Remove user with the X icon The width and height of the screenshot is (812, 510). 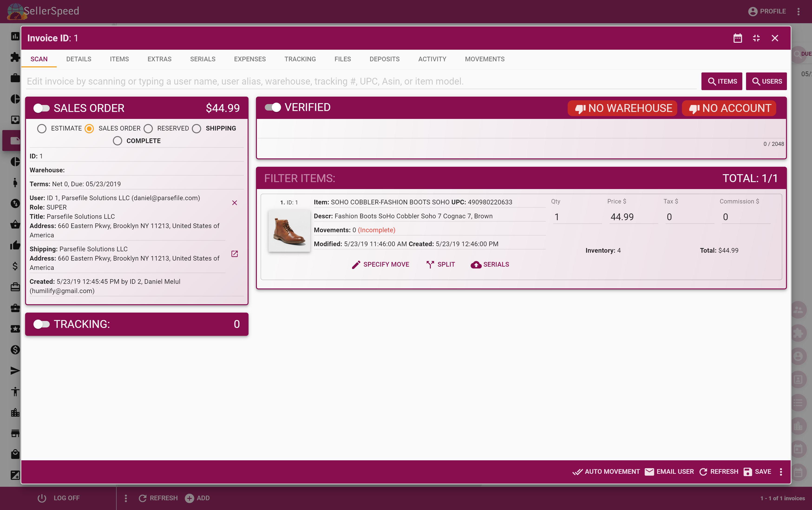[234, 203]
